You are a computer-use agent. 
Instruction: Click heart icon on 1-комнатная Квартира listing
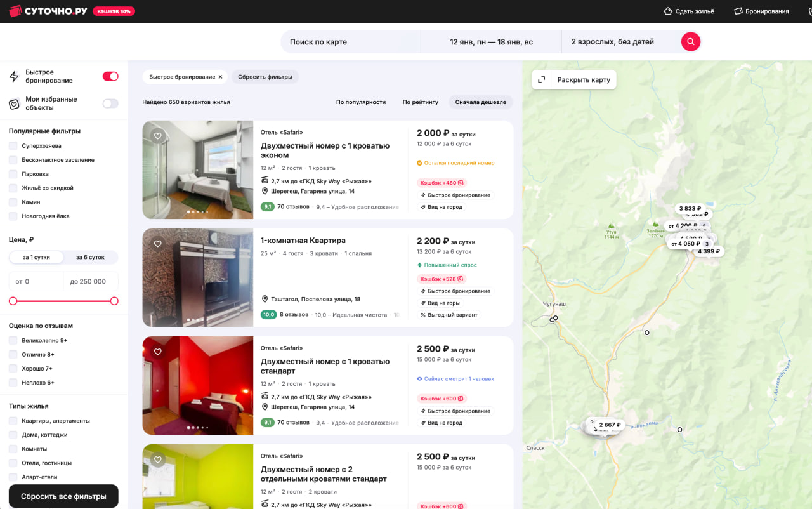point(158,244)
